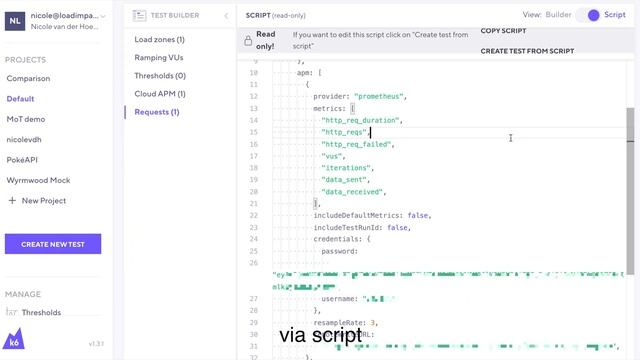This screenshot has height=360, width=640.
Task: Click the Test Builder panel icon
Action: click(x=139, y=16)
